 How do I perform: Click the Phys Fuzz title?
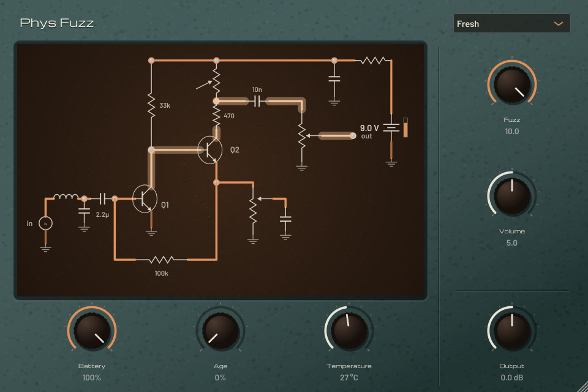[x=56, y=23]
